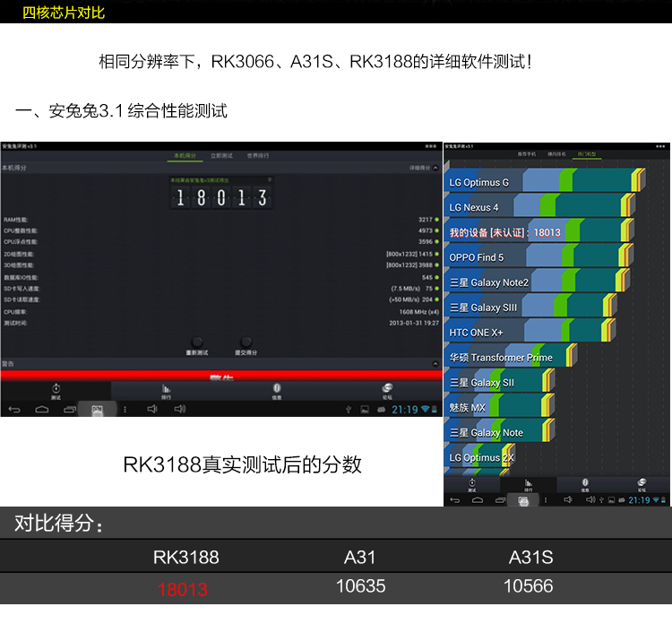Click the red 18013 score under RK3188
Screen dimensions: 672x624
pos(183,589)
